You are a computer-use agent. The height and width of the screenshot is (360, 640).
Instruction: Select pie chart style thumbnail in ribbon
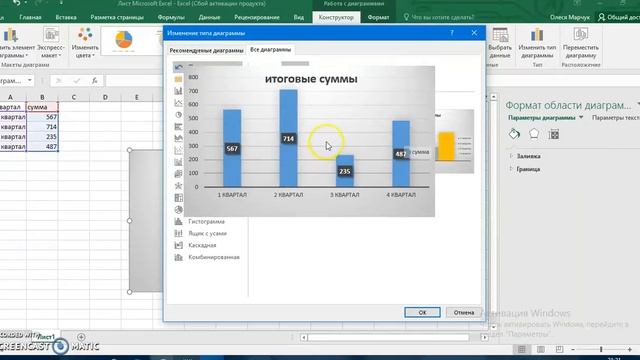(124, 40)
